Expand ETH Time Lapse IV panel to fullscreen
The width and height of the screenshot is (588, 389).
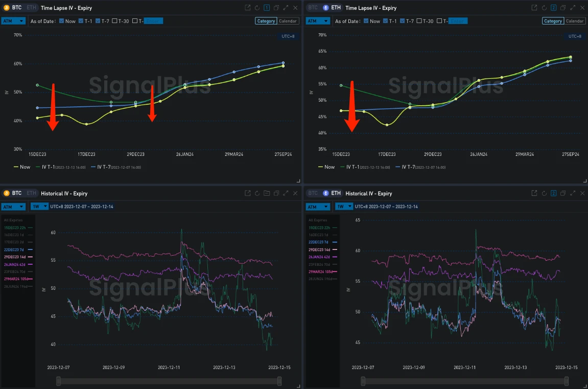click(572, 8)
